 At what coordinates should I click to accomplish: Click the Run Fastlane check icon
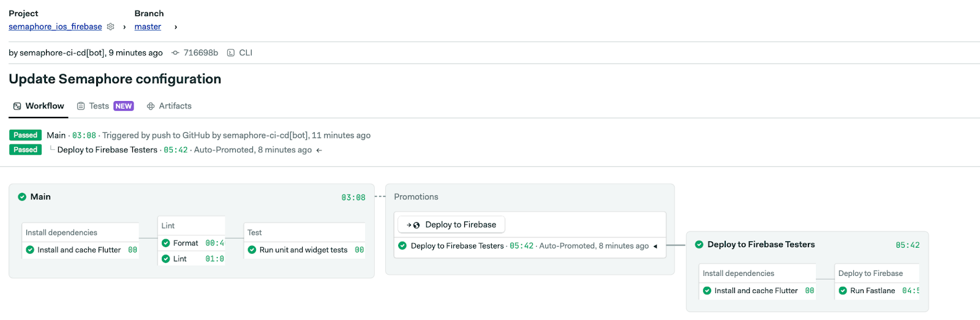(x=843, y=291)
